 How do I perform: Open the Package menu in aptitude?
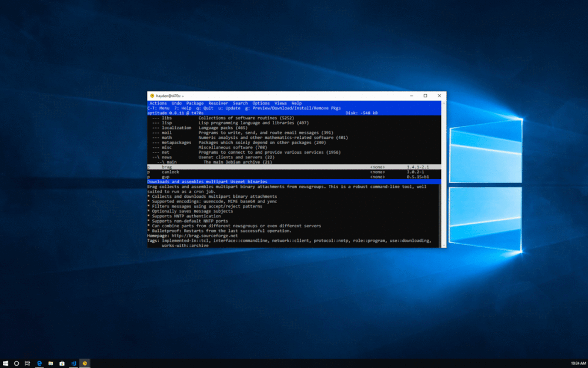tap(195, 103)
